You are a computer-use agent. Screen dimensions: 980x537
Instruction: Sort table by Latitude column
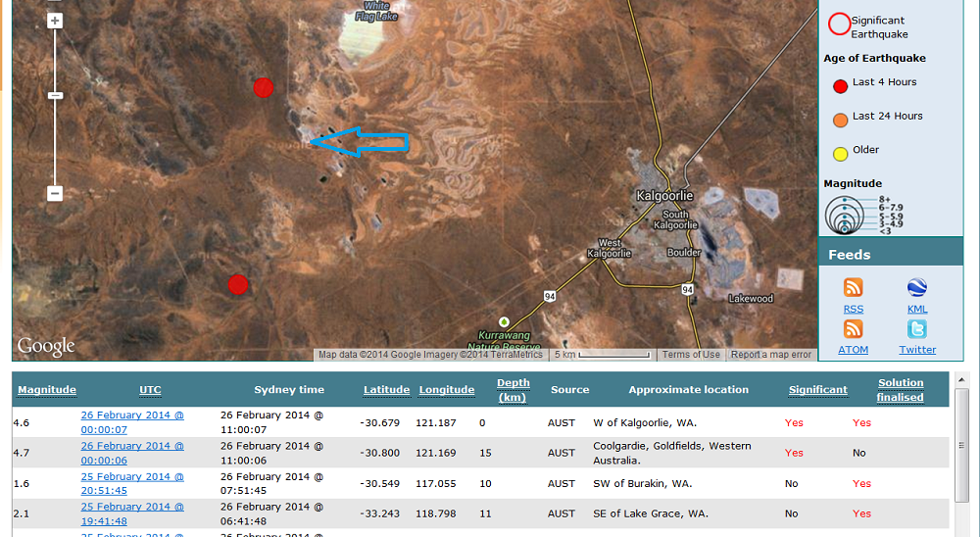coord(386,390)
